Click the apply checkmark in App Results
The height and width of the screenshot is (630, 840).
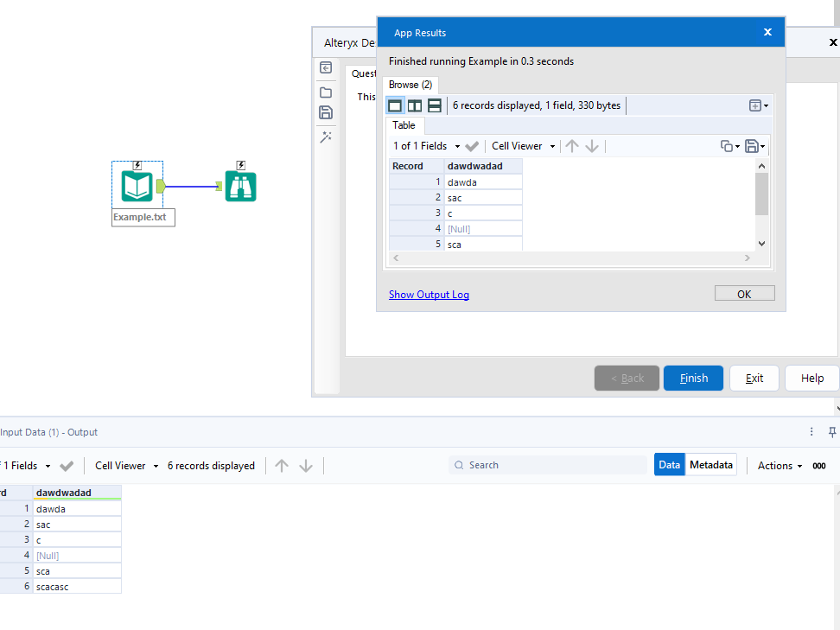pos(472,146)
